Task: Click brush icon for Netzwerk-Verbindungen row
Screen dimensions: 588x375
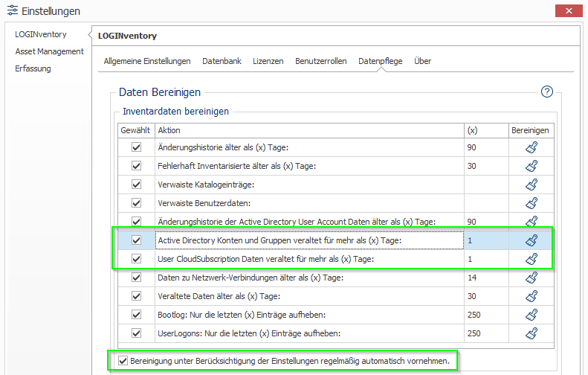Action: click(x=532, y=278)
